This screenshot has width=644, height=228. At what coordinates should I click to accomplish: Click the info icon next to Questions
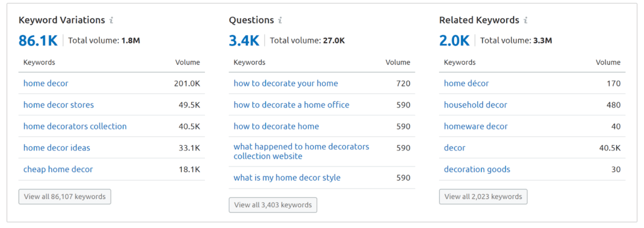coord(280,20)
